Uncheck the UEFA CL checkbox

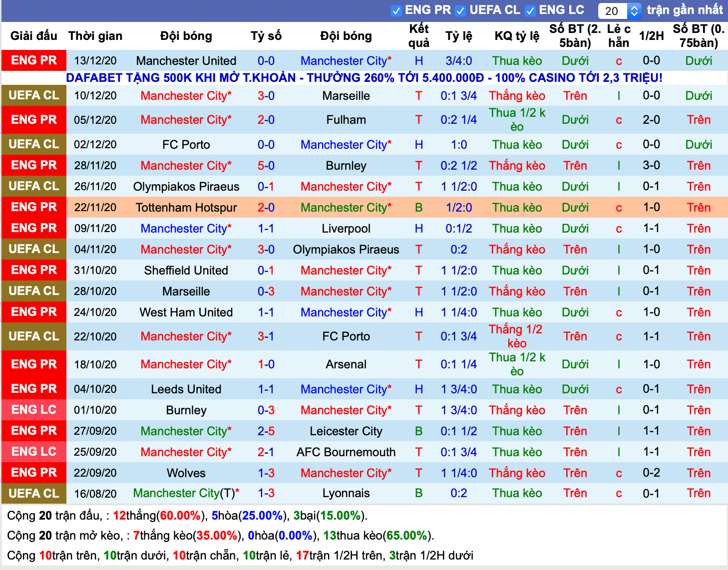460,10
